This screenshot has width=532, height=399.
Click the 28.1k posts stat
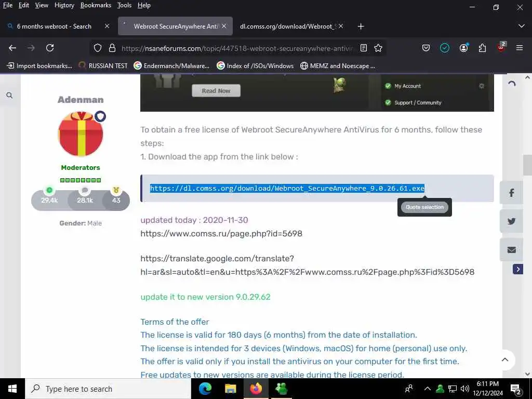tap(85, 199)
